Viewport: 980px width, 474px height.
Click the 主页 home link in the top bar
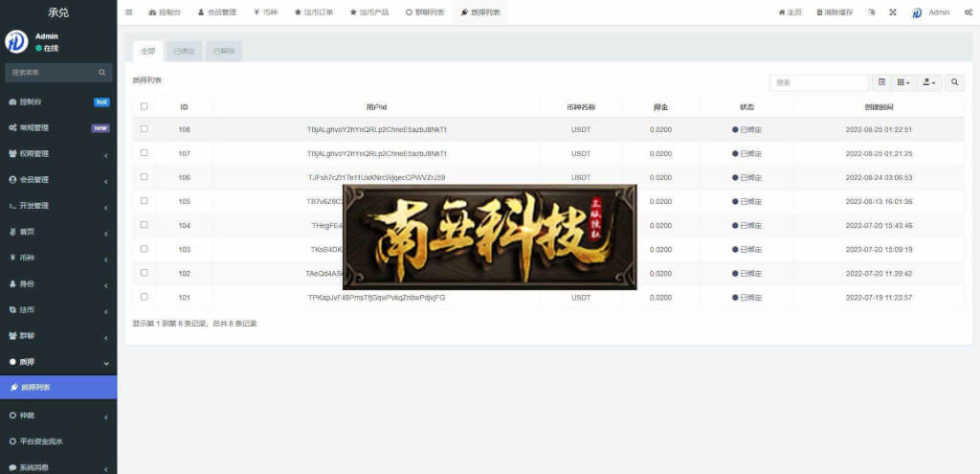pyautogui.click(x=790, y=12)
